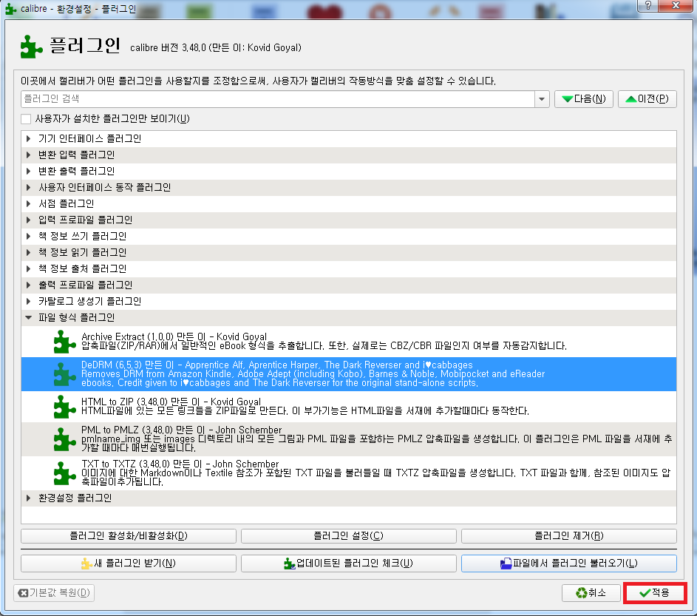The height and width of the screenshot is (616, 697).
Task: Open 플러그인 설정(C) customize button
Action: pos(349,536)
